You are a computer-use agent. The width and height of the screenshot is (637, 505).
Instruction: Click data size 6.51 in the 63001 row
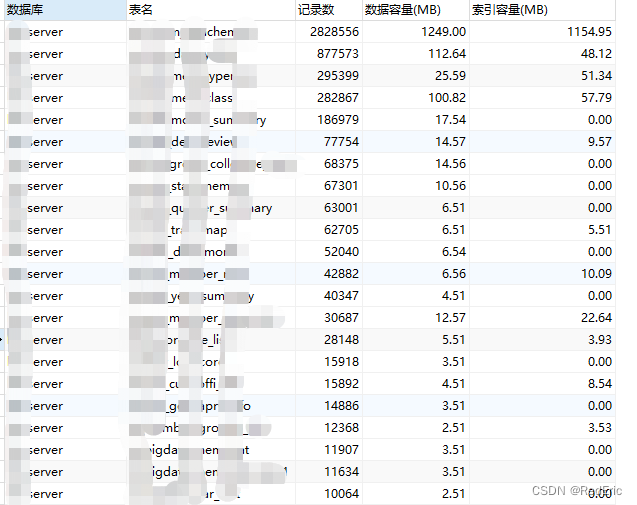[x=454, y=208]
